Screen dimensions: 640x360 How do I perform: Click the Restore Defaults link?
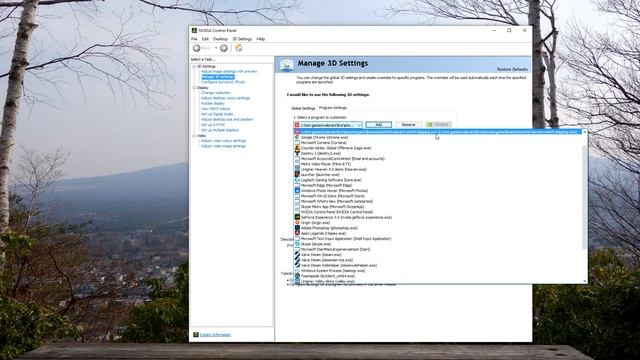512,69
